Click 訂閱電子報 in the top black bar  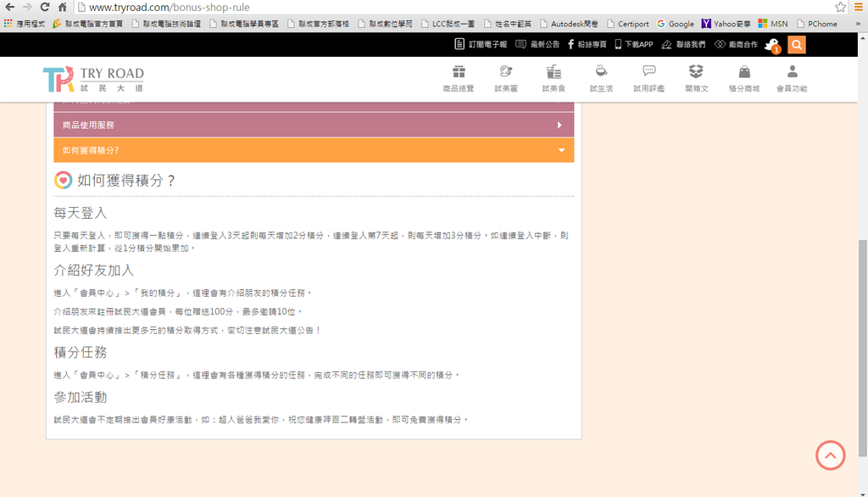[x=481, y=44]
